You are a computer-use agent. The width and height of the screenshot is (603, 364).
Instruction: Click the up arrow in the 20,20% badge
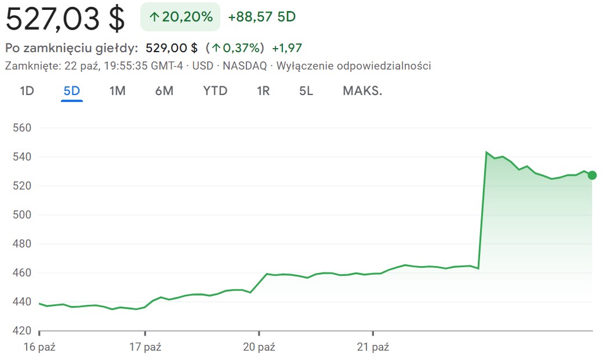click(x=154, y=17)
